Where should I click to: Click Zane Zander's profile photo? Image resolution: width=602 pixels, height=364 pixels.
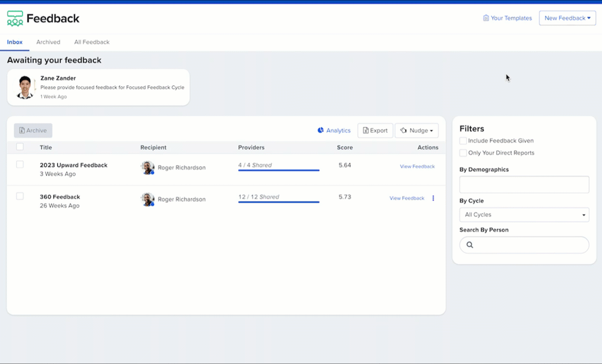[25, 87]
